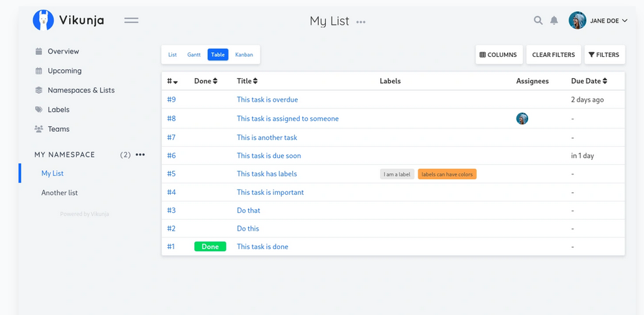Switch to the Kanban view tab

tap(244, 55)
